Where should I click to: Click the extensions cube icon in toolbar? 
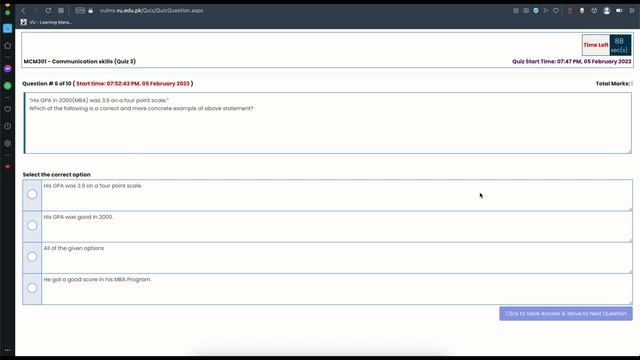(x=594, y=11)
